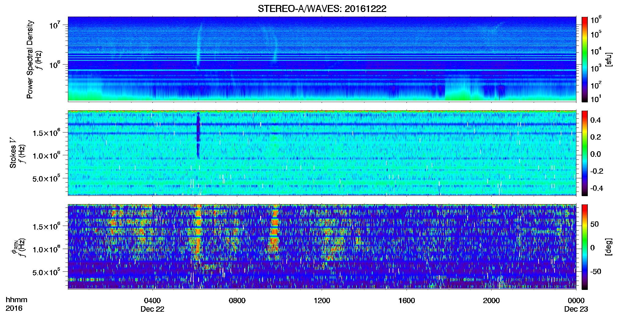Viewport: 644px width, 332px height.
Task: Click the 50 tick on the degrees colorbar
Action: (595, 224)
